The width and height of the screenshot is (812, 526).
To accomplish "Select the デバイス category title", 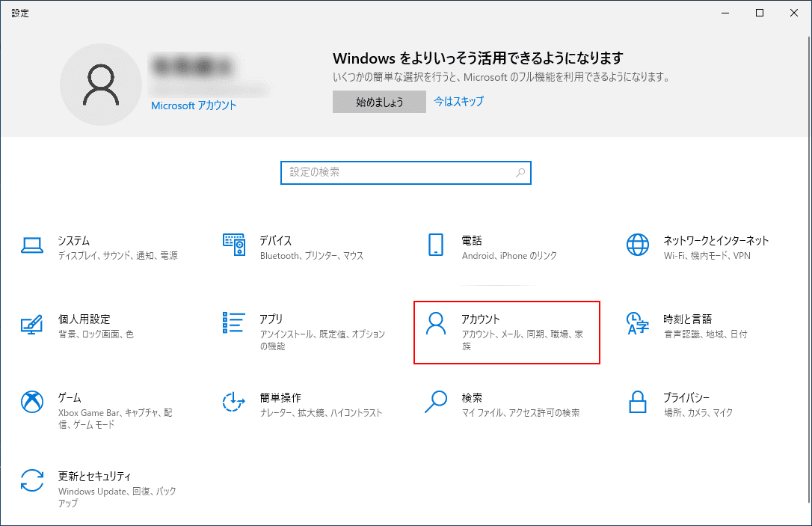I will click(276, 240).
